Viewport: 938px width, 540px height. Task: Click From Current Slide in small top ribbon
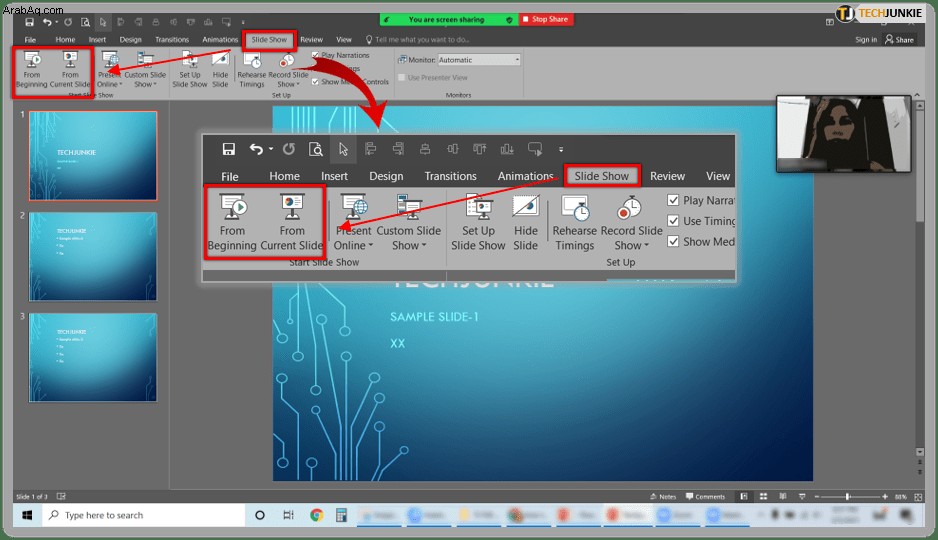(70, 69)
